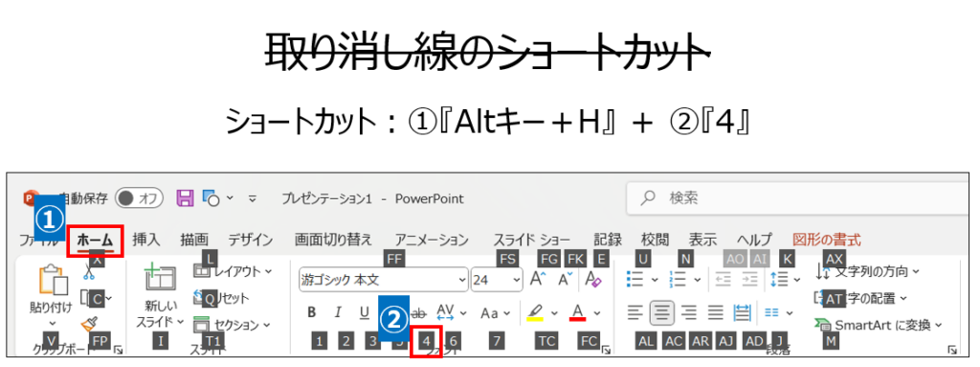Open the 図形の書式 tab
980x367 pixels.
pos(826,240)
